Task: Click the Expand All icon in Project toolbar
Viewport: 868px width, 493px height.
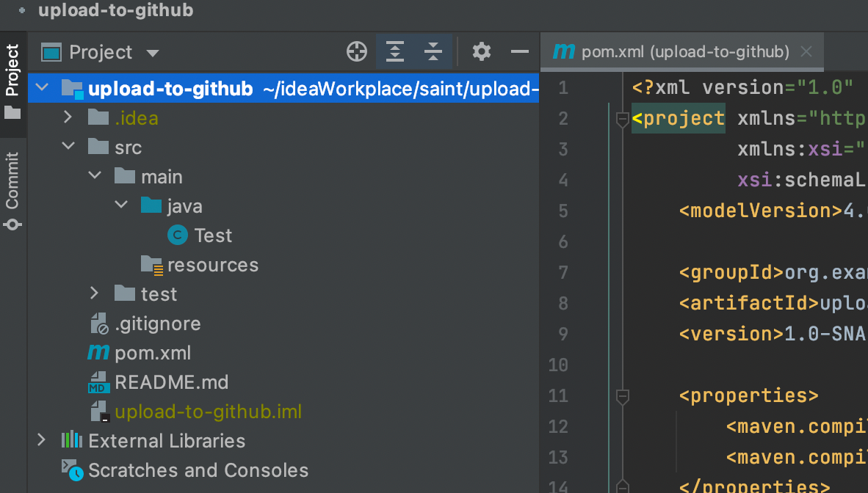Action: 394,51
